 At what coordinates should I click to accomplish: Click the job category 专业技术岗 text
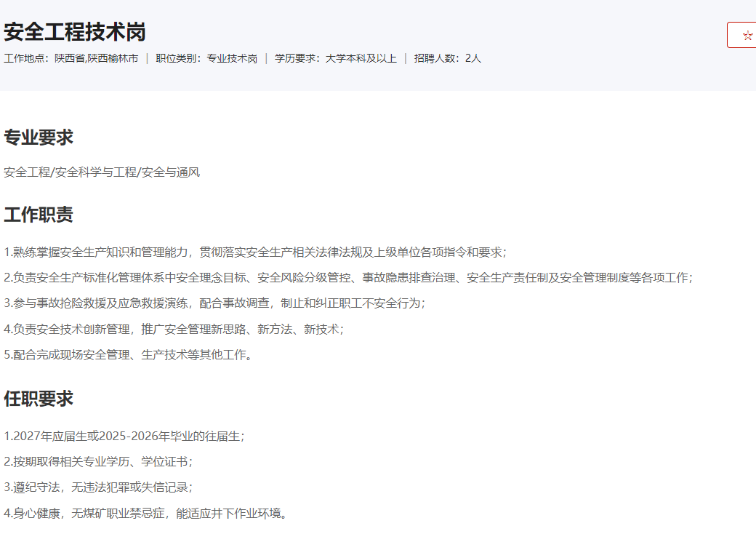(232, 58)
